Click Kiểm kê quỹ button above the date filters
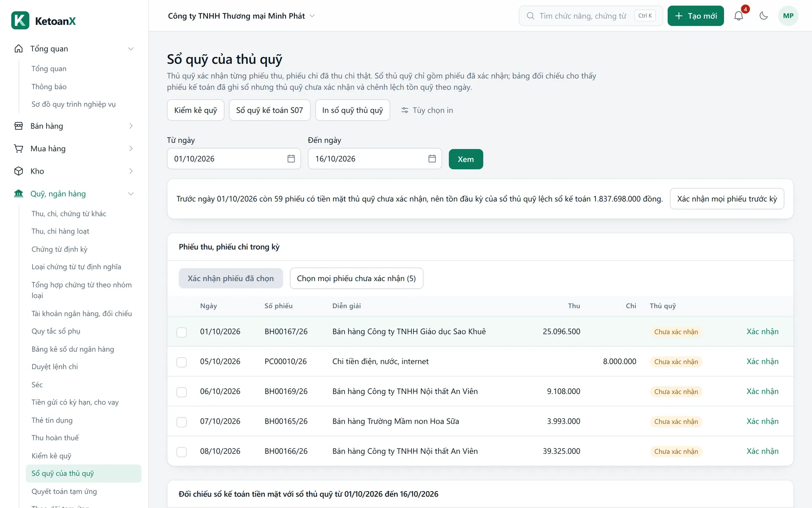The height and width of the screenshot is (508, 812). pyautogui.click(x=195, y=110)
